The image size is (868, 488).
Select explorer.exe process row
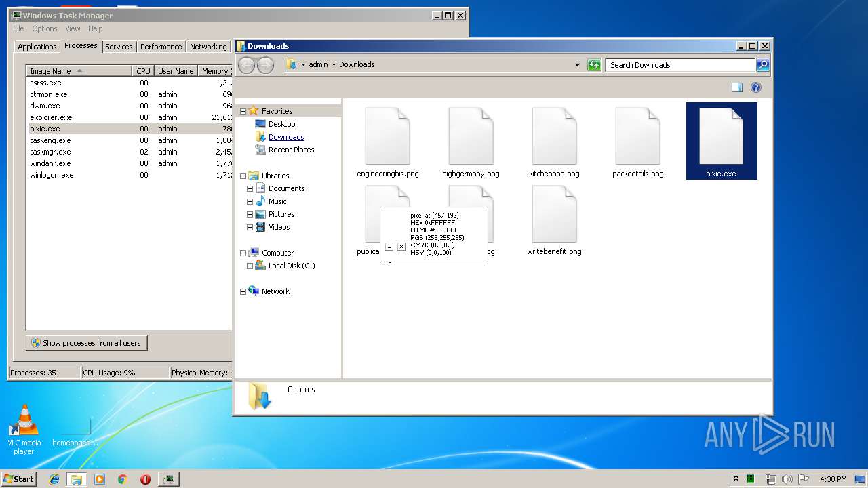point(129,117)
